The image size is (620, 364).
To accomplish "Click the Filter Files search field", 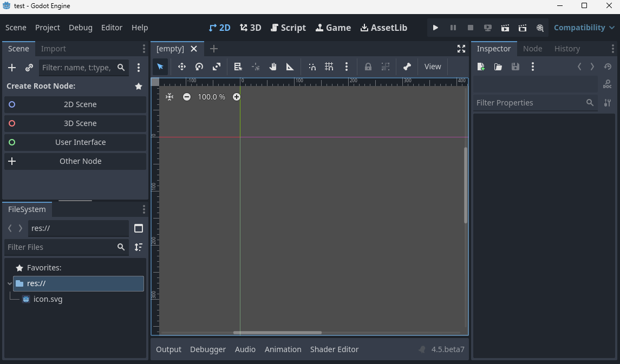I will [67, 247].
